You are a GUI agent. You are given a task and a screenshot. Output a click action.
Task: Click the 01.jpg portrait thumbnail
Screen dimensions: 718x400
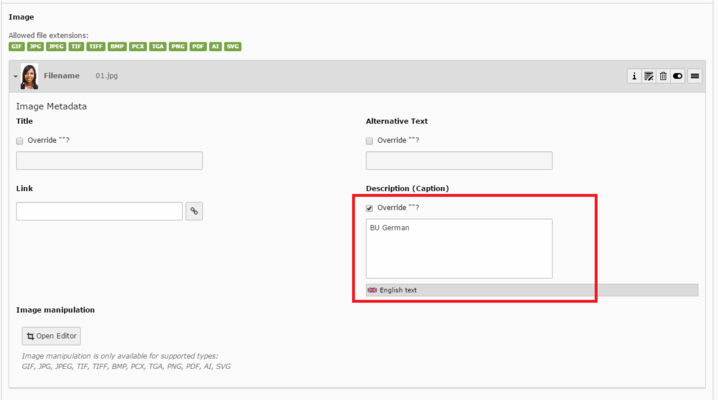pyautogui.click(x=29, y=76)
